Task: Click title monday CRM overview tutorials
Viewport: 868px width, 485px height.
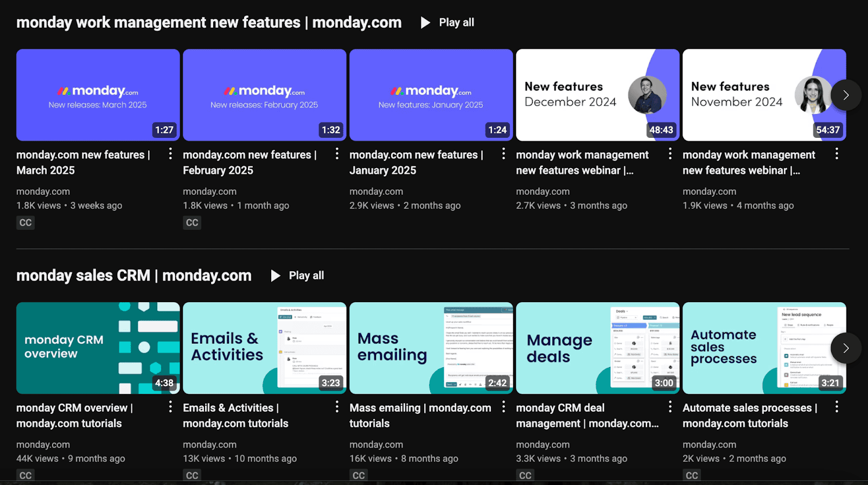Action: [x=75, y=416]
